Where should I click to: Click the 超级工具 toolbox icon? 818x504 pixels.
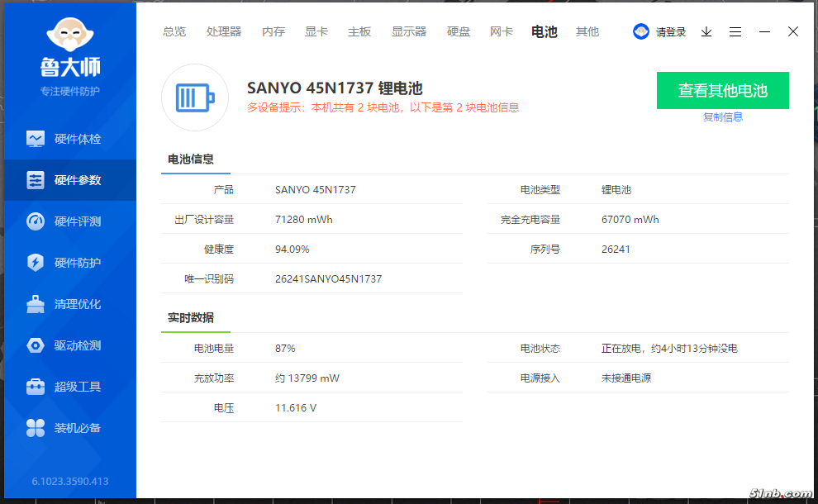click(36, 387)
